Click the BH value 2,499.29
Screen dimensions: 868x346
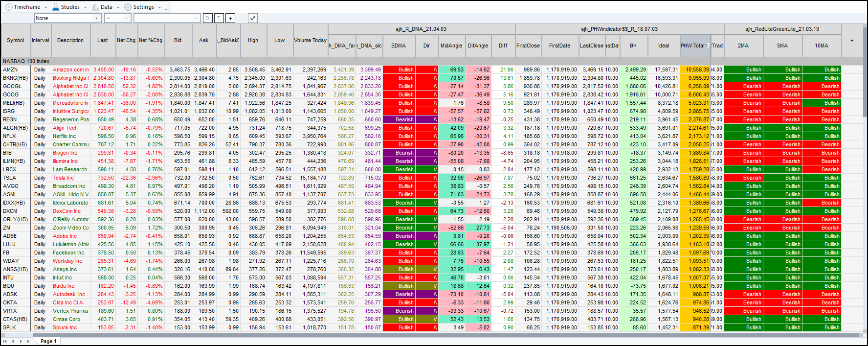click(x=633, y=69)
